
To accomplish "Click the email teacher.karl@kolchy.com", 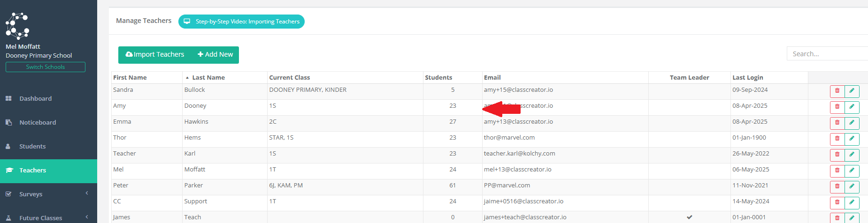I will pos(520,153).
